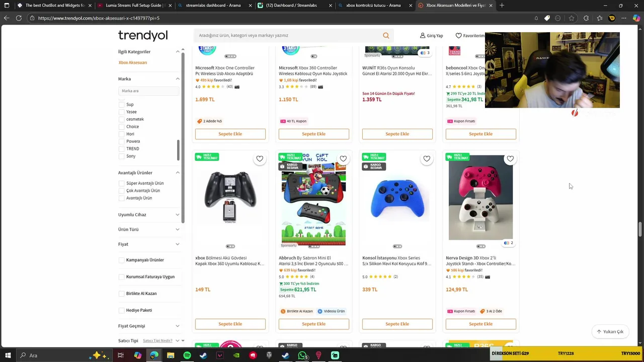Image resolution: width=644 pixels, height=362 pixels.
Task: Open Copilot icon in browser toolbar
Action: coord(636,18)
